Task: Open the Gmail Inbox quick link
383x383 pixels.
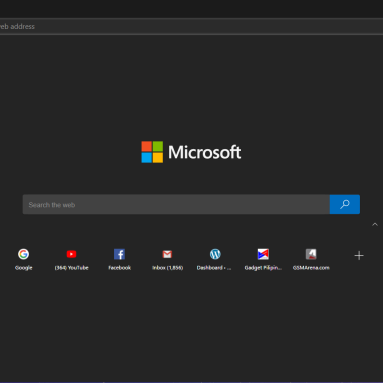Action: (167, 259)
